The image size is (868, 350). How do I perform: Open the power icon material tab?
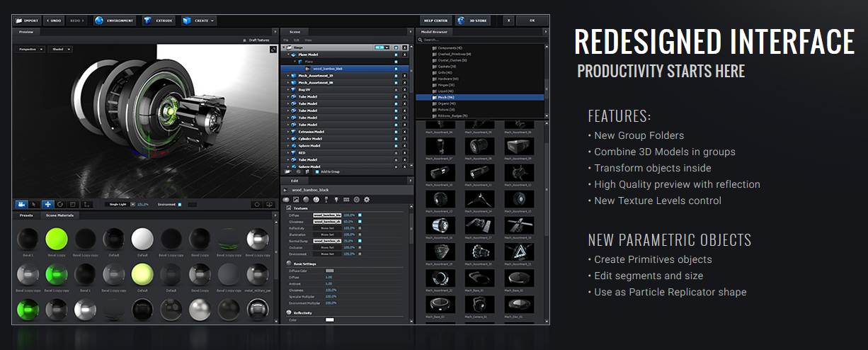click(316, 200)
